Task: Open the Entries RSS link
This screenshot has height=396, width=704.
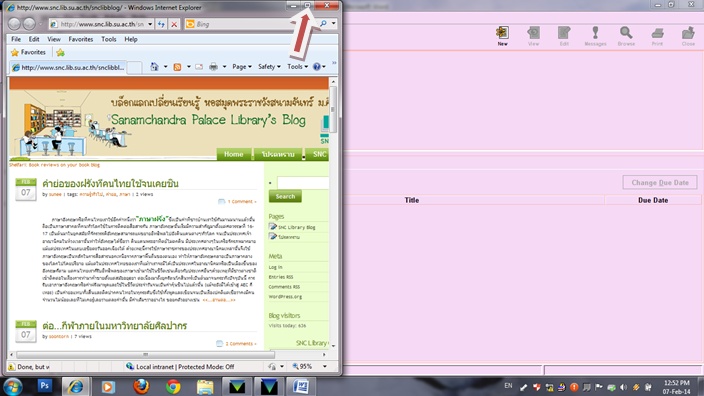Action: 281,277
